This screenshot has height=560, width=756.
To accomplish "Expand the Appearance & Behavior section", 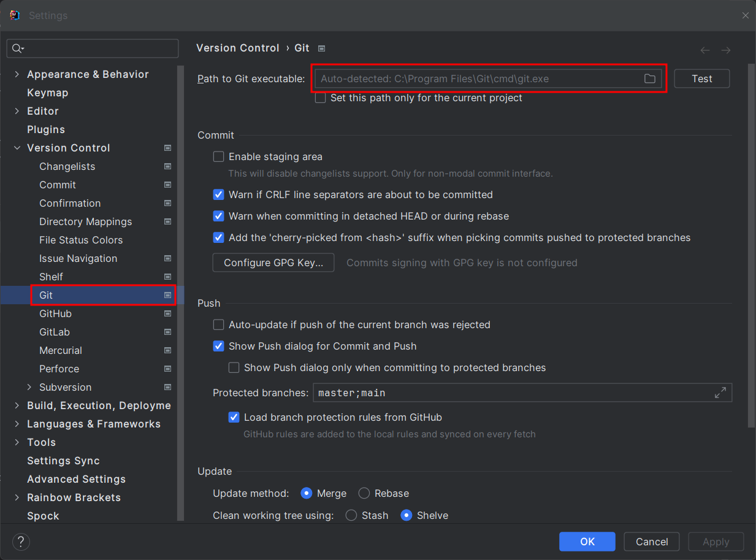I will (x=17, y=74).
